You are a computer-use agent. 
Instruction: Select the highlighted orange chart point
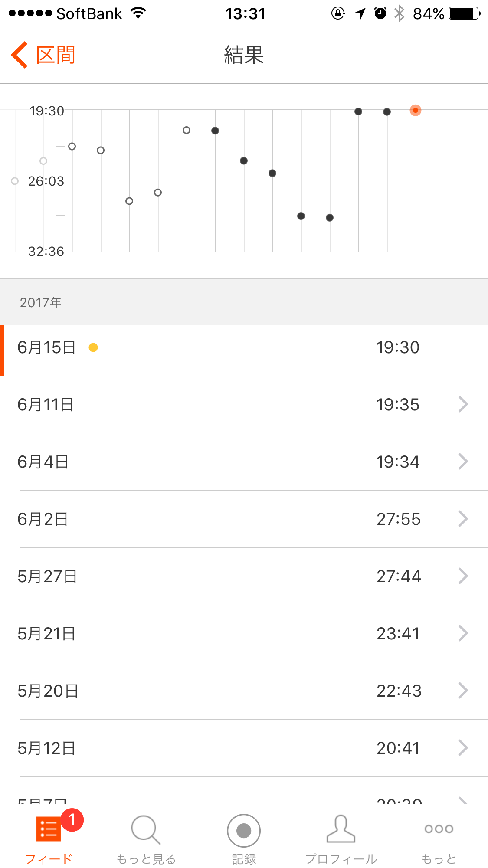click(415, 111)
